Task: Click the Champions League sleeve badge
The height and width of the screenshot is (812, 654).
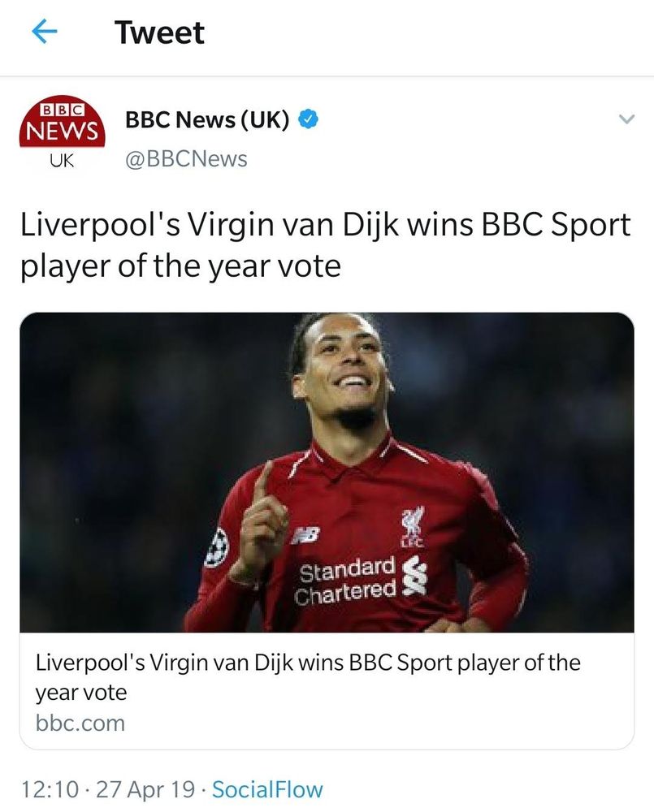Action: pyautogui.click(x=216, y=548)
